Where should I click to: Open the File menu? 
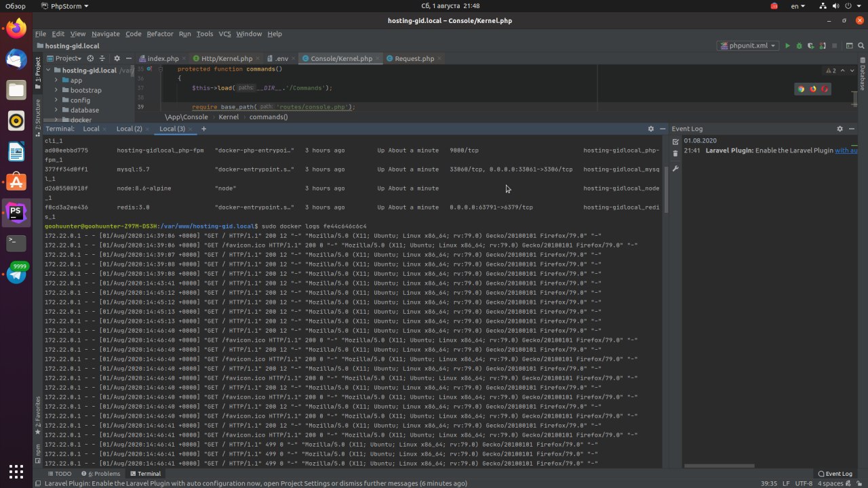[41, 34]
